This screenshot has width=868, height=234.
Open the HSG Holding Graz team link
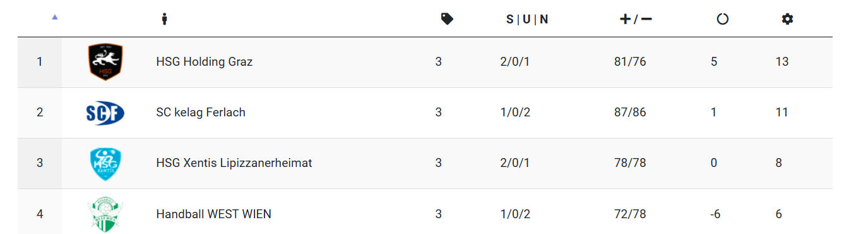point(205,62)
